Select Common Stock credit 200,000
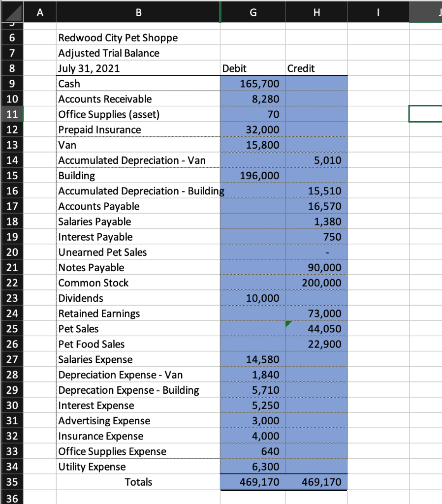The width and height of the screenshot is (442, 504). point(316,283)
